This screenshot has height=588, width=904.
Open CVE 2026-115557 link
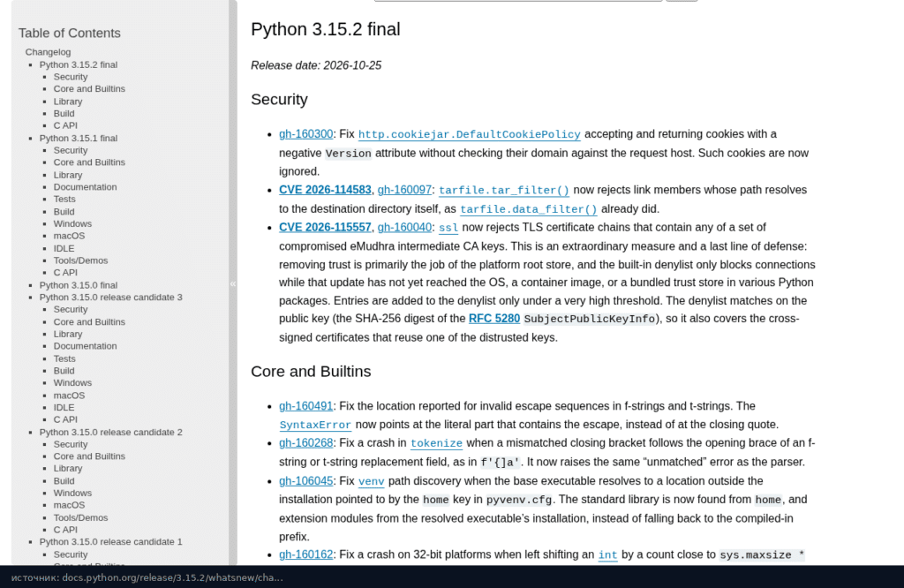[x=325, y=227]
